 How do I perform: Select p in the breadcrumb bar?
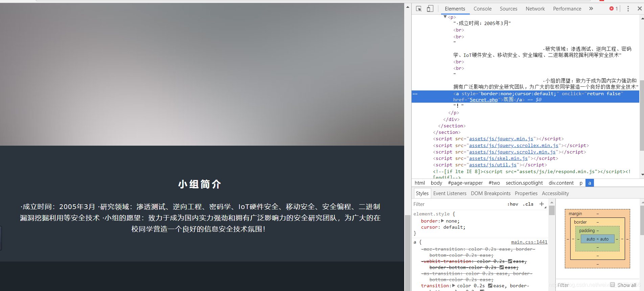(581, 183)
